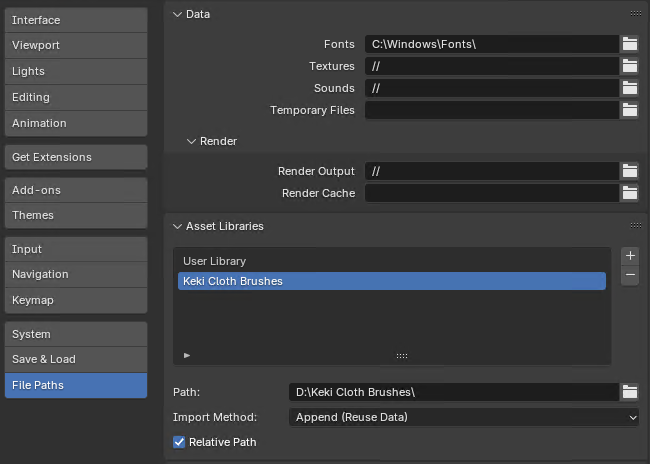The image size is (650, 464).
Task: Open the Save & Load tab
Action: (76, 359)
